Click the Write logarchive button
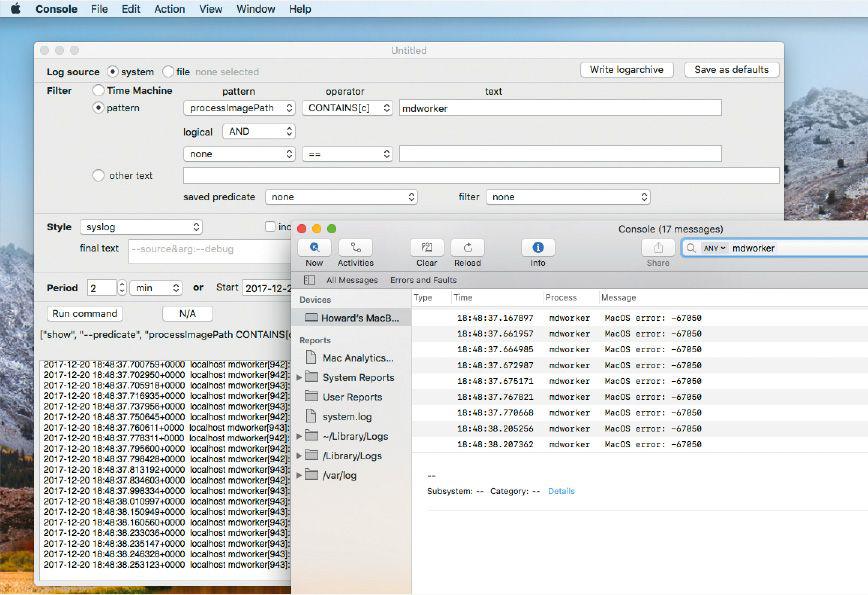Viewport: 868px width, 595px height. pos(627,70)
